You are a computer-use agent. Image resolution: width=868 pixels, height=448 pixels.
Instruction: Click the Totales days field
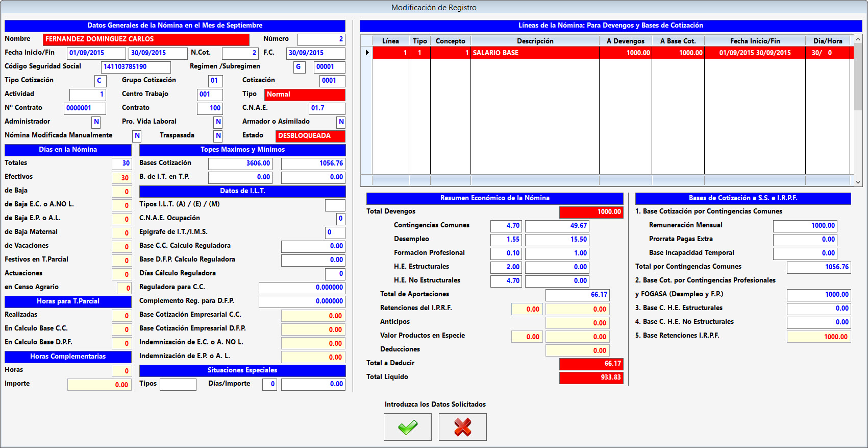(x=121, y=163)
